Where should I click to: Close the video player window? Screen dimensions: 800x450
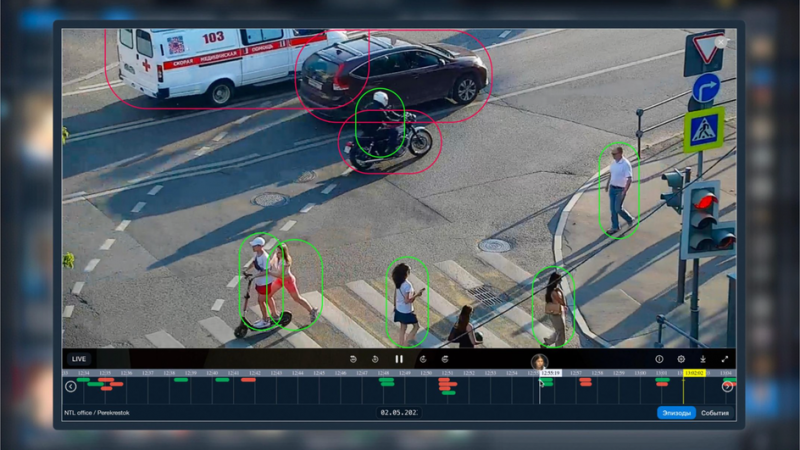click(x=720, y=42)
